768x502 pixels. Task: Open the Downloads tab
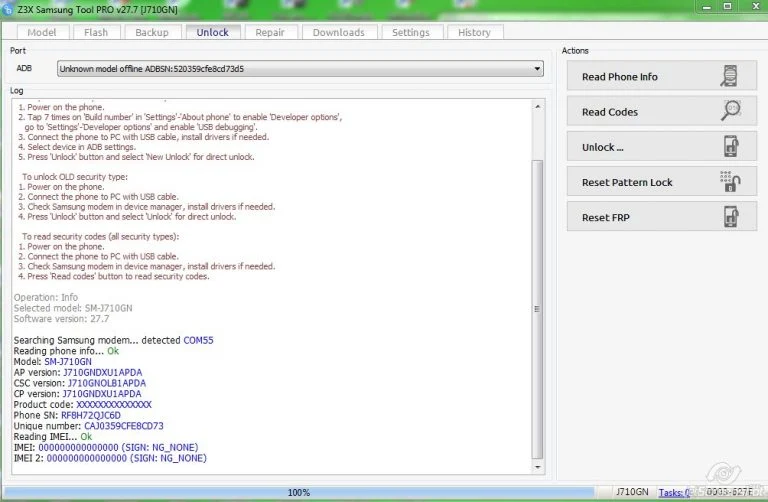(x=338, y=32)
